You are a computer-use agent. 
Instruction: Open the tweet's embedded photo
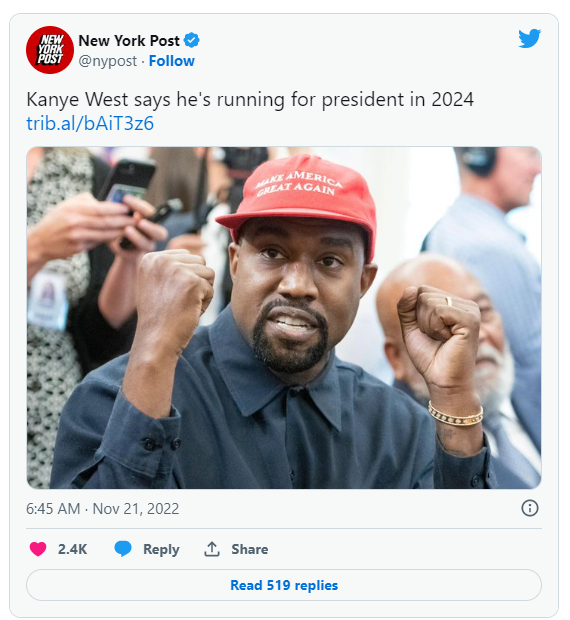[284, 318]
